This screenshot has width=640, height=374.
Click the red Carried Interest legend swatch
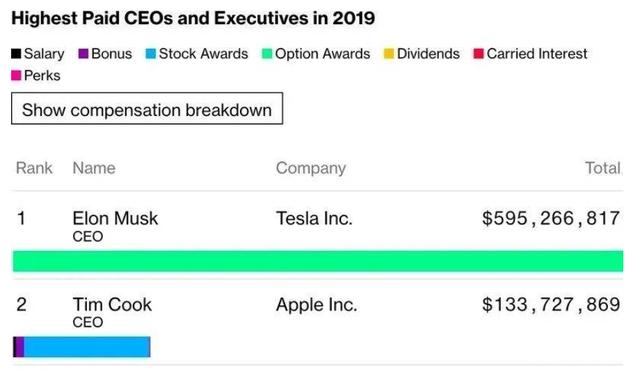(478, 53)
